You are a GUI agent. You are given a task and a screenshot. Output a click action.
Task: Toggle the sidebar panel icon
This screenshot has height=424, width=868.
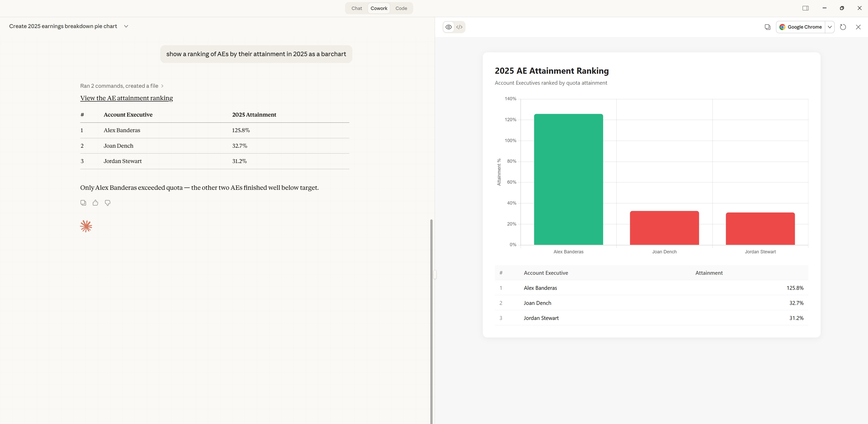pyautogui.click(x=805, y=8)
